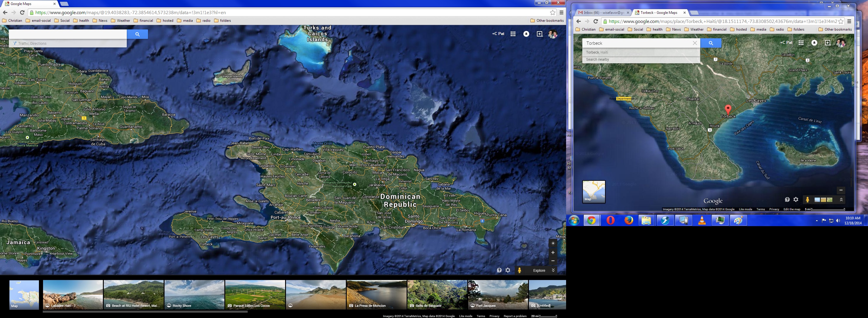This screenshot has height=318, width=868.
Task: Open help icon on left map
Action: pos(499,270)
